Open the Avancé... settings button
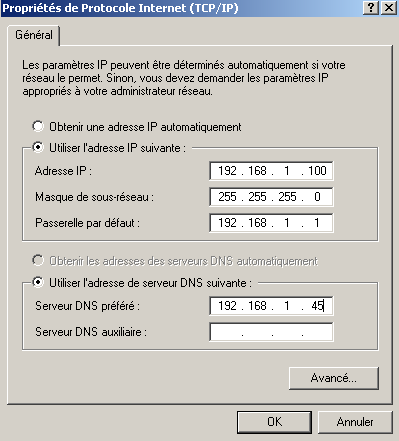Viewport: 399px width, 441px height. pyautogui.click(x=334, y=378)
